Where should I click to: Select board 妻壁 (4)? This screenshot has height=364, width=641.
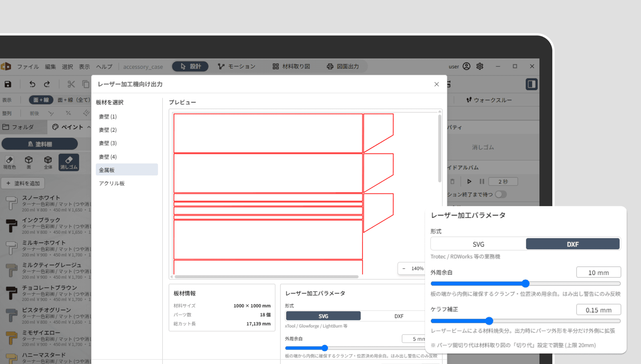pos(127,157)
